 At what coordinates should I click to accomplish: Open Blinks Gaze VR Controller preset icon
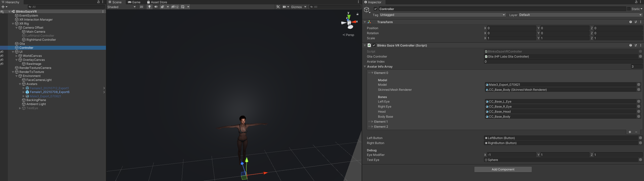pos(636,46)
